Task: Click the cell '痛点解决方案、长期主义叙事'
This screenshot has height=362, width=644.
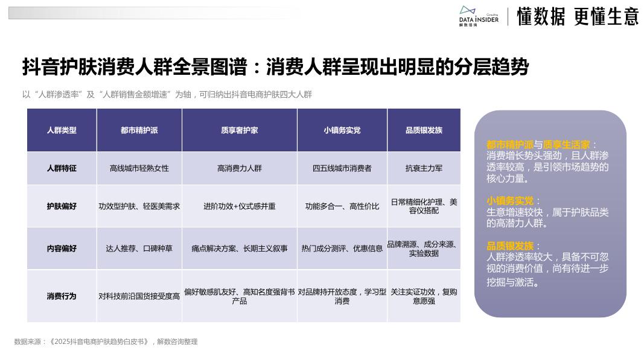Action: coord(240,249)
